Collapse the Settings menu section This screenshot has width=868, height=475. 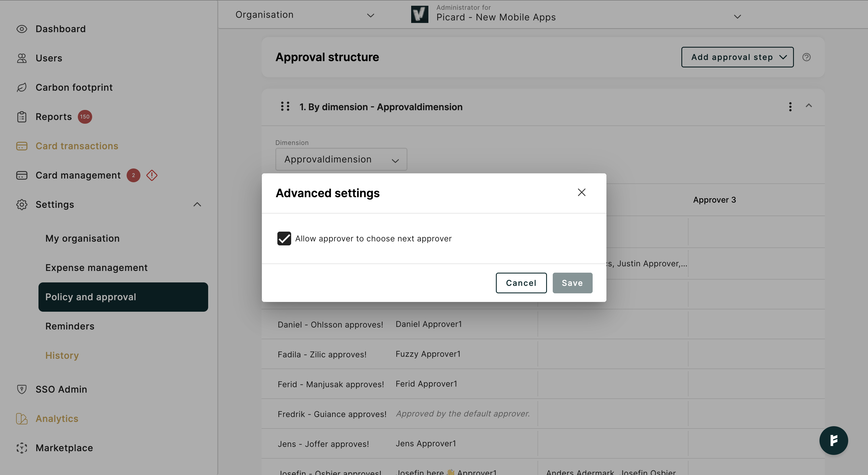tap(197, 204)
